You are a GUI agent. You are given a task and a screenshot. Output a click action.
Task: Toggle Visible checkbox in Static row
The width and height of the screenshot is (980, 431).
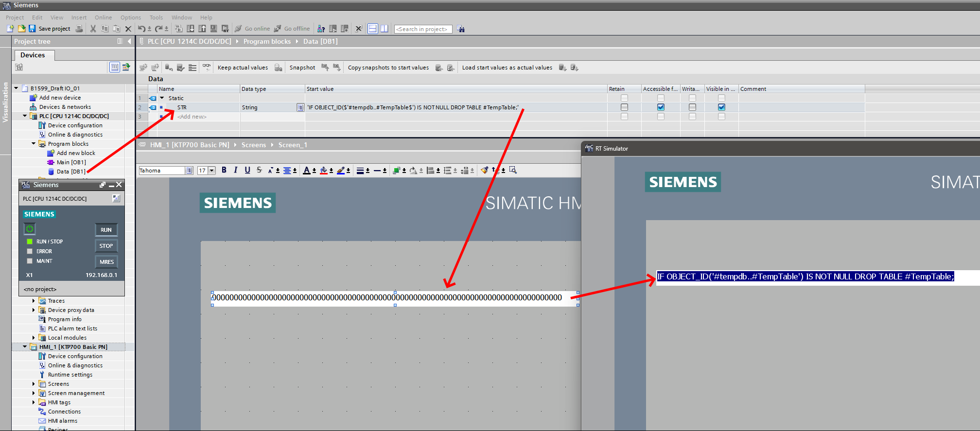pyautogui.click(x=721, y=98)
